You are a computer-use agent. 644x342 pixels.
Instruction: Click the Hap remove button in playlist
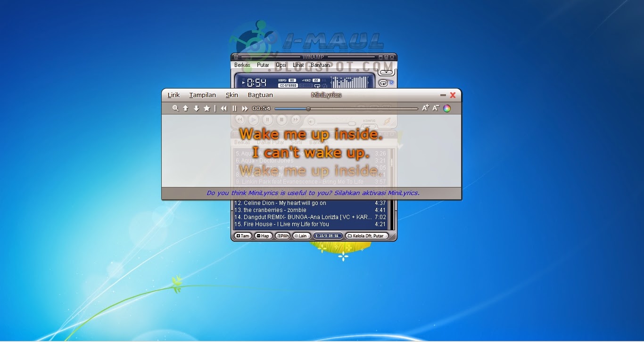263,236
